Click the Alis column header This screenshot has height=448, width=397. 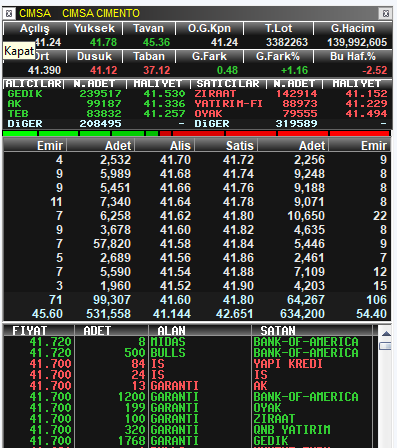165,146
